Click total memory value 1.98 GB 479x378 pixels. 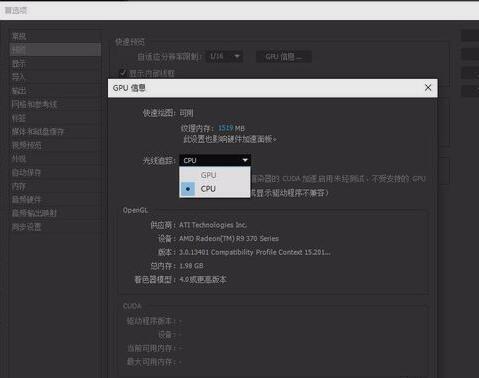tap(191, 266)
